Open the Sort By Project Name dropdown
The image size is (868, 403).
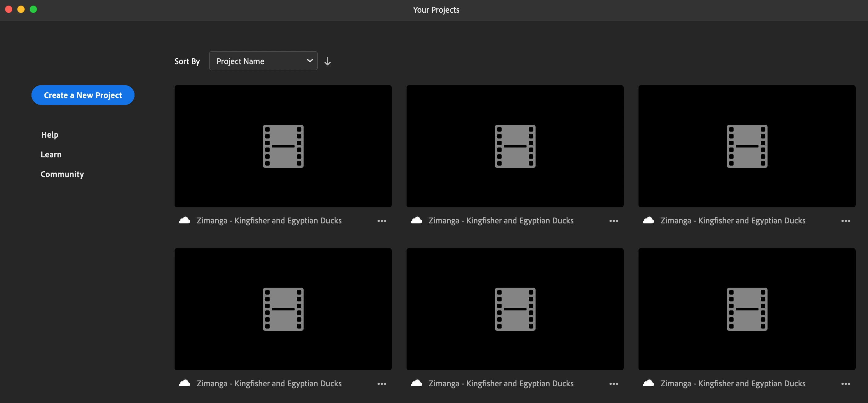[263, 61]
